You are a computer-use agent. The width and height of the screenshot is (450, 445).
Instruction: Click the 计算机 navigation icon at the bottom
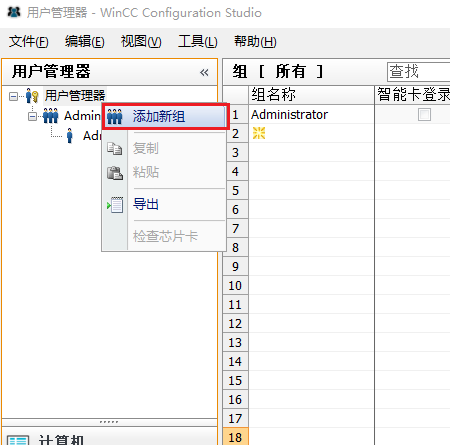(x=18, y=440)
